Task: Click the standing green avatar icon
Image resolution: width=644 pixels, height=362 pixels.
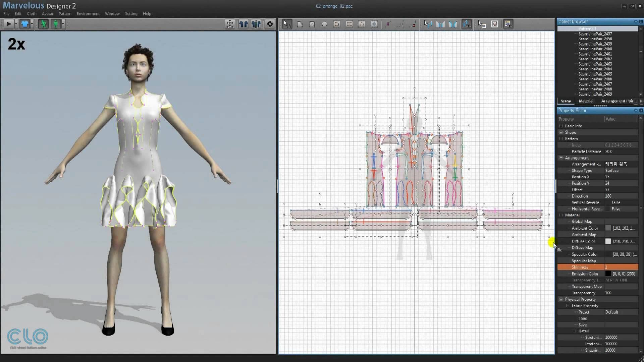Action: click(x=56, y=24)
